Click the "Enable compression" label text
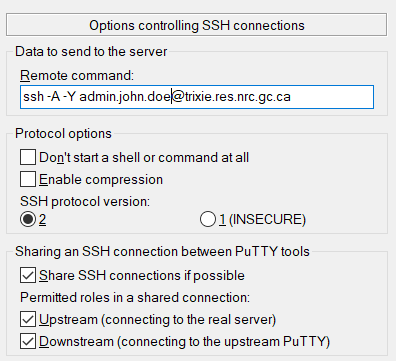396x361 pixels. (x=101, y=179)
